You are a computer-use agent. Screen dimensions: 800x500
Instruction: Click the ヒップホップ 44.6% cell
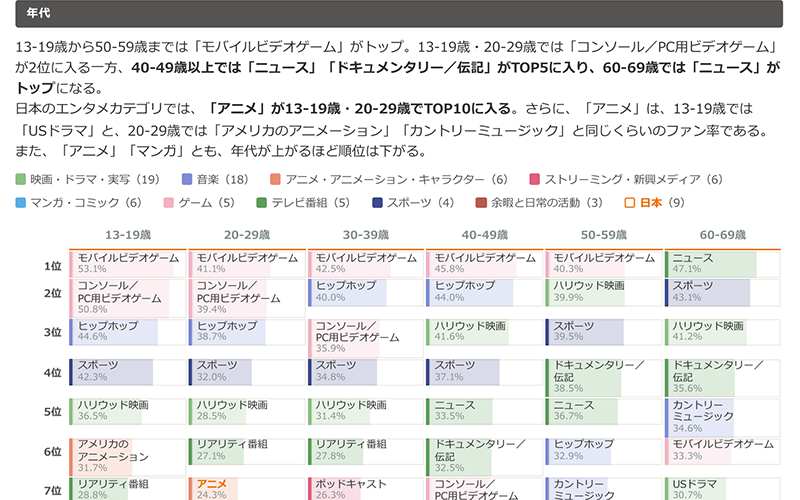tap(128, 332)
